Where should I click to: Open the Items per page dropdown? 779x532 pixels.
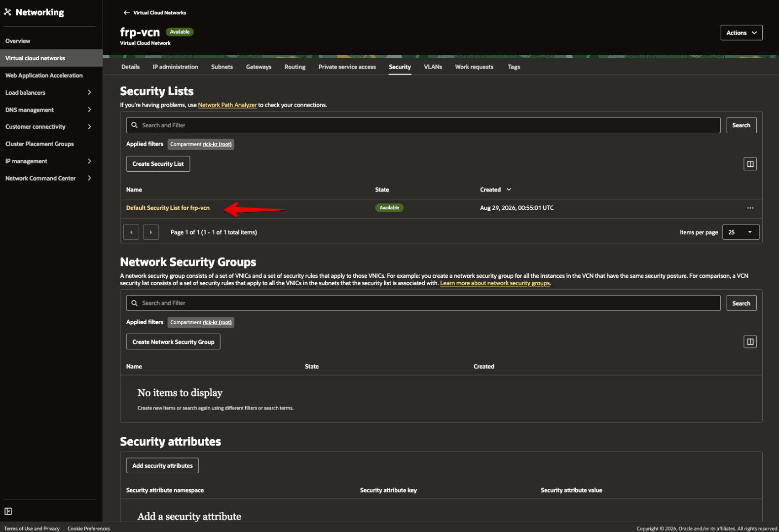coord(741,232)
